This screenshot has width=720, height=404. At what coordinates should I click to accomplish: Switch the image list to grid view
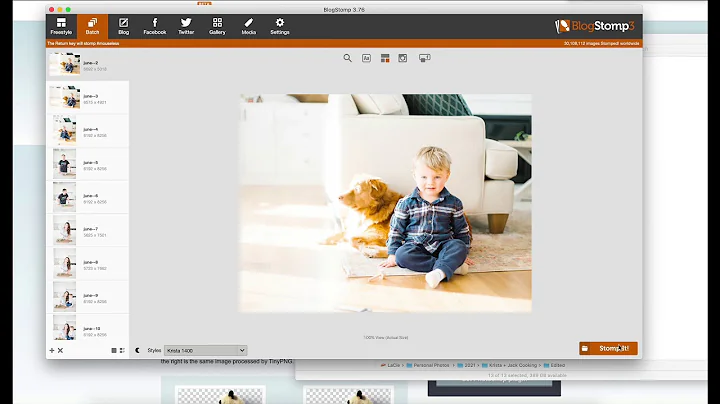pos(114,350)
